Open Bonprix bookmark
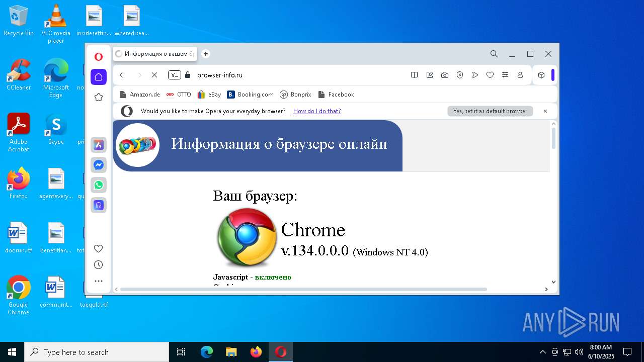The image size is (644, 362). [295, 95]
